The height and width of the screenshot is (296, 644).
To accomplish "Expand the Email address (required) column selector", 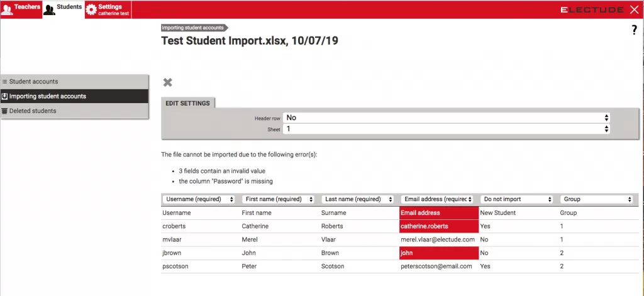I will coord(437,199).
